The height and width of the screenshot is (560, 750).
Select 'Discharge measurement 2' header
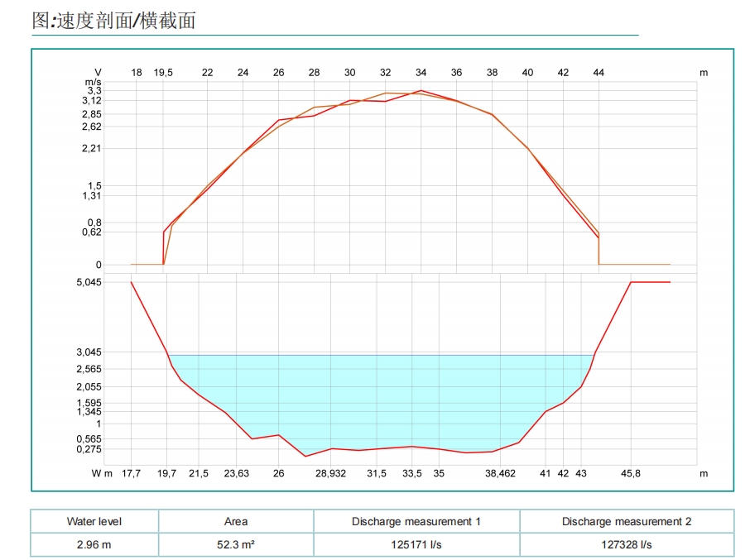click(x=627, y=521)
